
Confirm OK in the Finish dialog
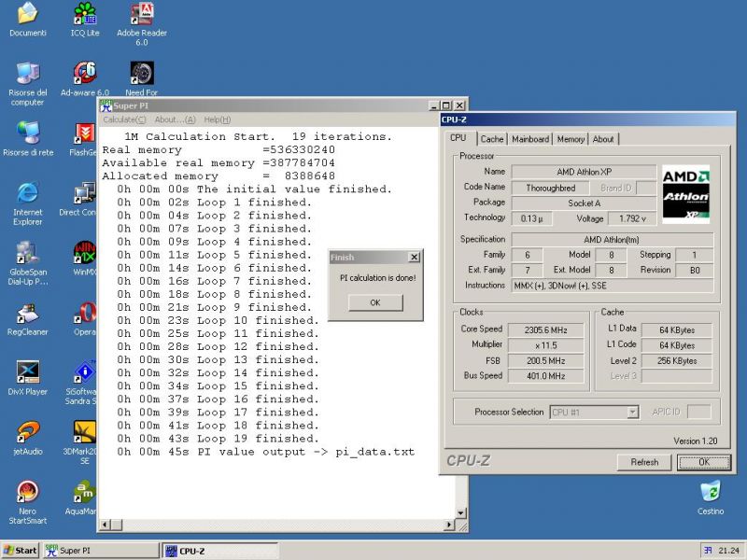375,302
